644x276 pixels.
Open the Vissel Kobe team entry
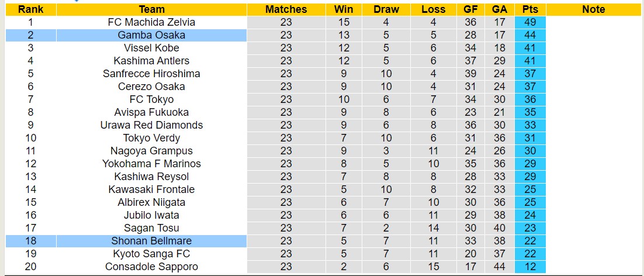[152, 48]
